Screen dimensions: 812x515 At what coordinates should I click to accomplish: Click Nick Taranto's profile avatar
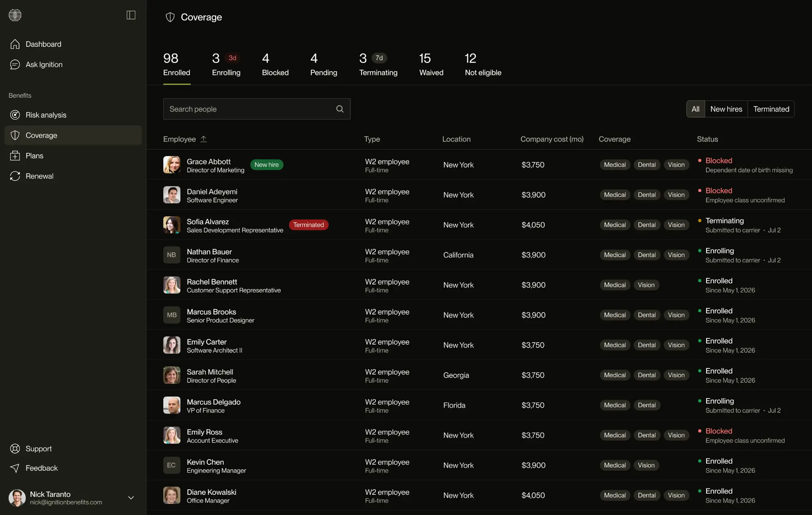(x=17, y=498)
